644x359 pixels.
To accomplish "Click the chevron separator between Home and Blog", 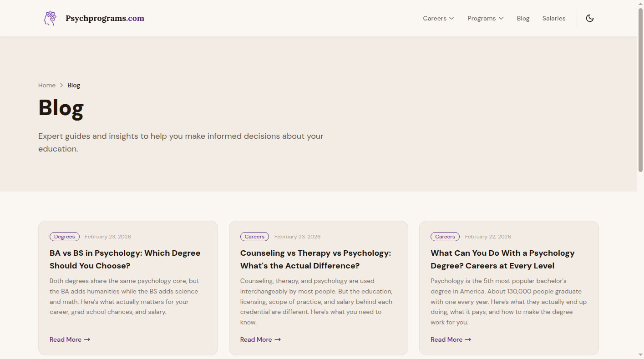I will click(x=61, y=85).
